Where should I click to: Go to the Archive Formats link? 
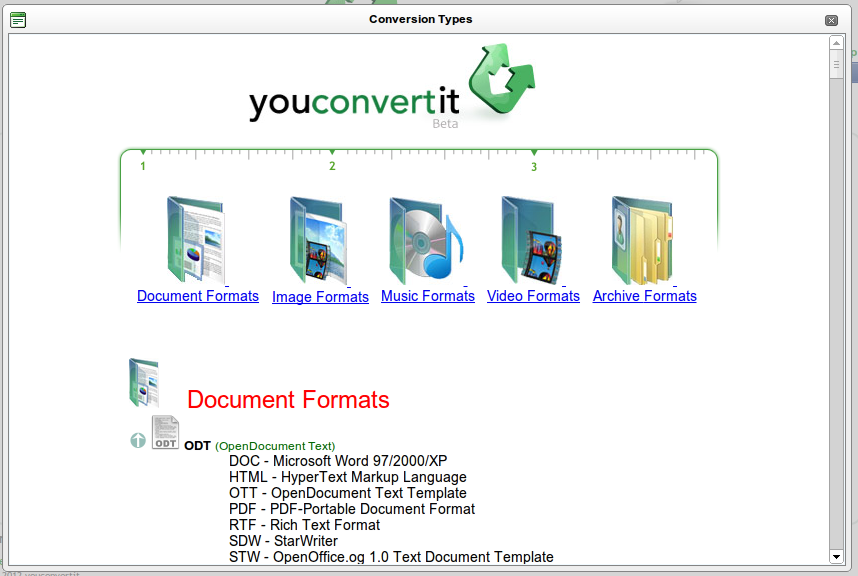[x=645, y=296]
